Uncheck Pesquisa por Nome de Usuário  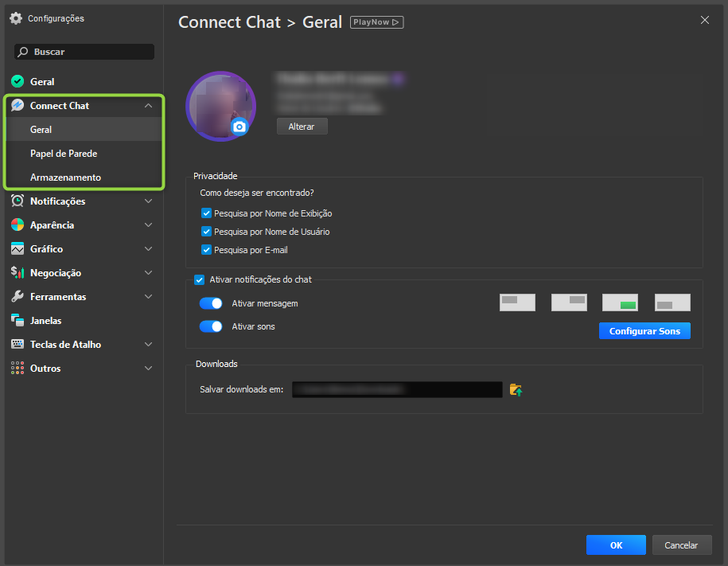[206, 232]
